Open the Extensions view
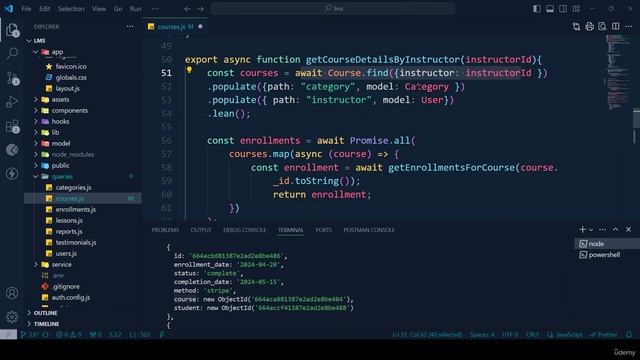Viewport: 640px width, 360px height. click(12, 126)
